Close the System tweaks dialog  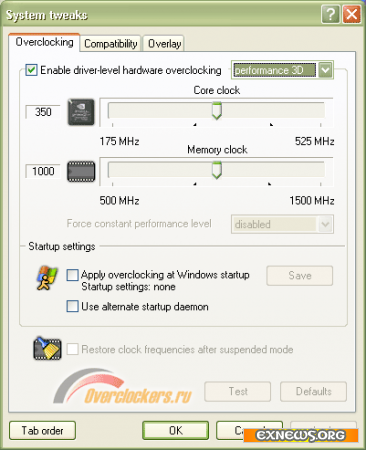pyautogui.click(x=352, y=14)
